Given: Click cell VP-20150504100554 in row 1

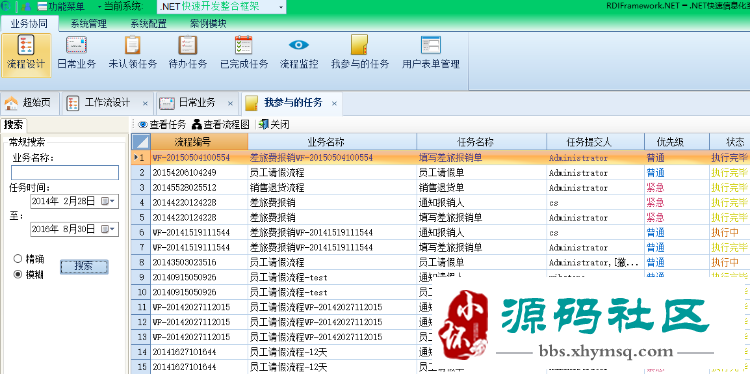Looking at the screenshot, I should (199, 158).
